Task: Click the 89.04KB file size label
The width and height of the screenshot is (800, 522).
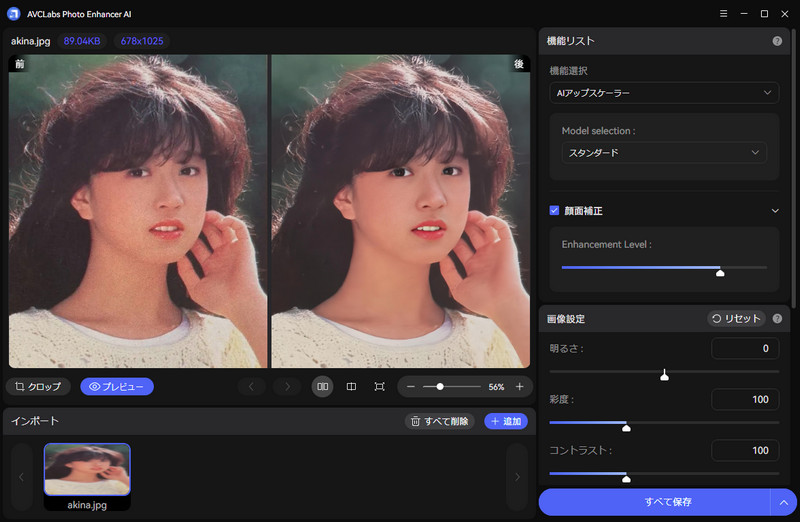Action: pos(82,41)
